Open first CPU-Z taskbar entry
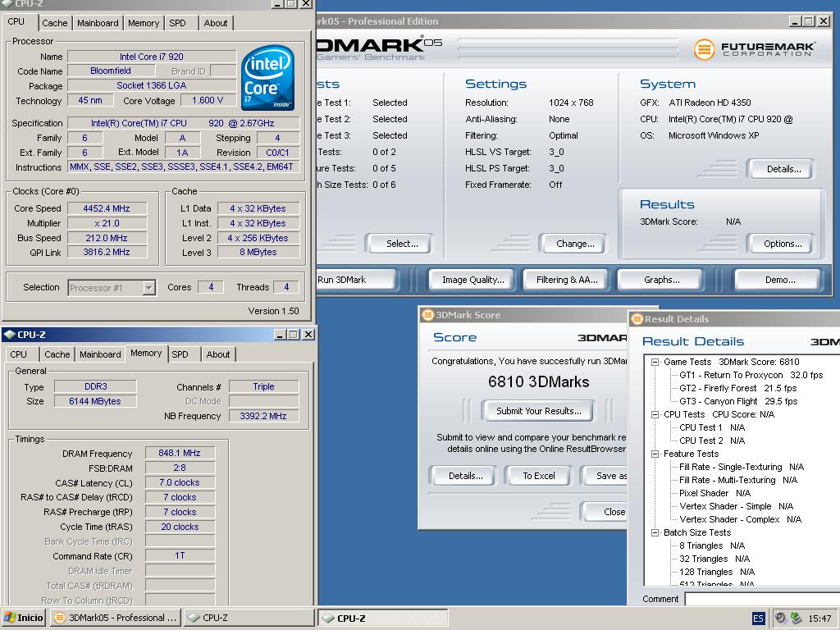Screen dimensions: 840x630 [x=249, y=618]
